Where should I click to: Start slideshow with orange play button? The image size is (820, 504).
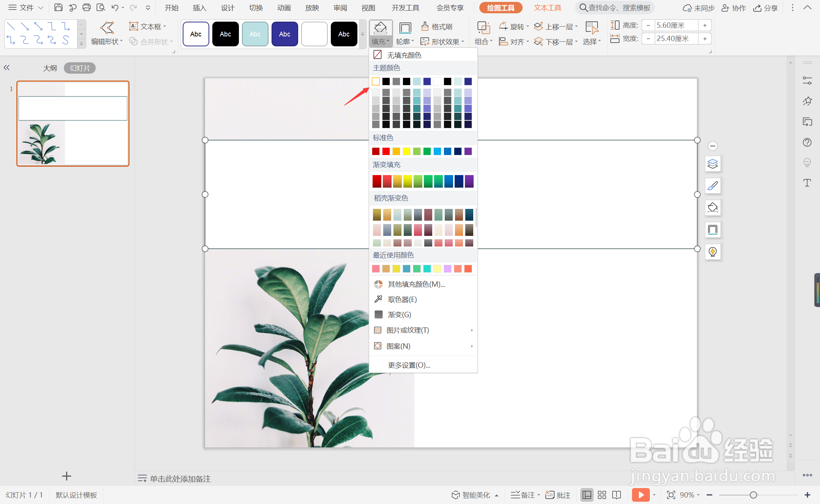640,495
